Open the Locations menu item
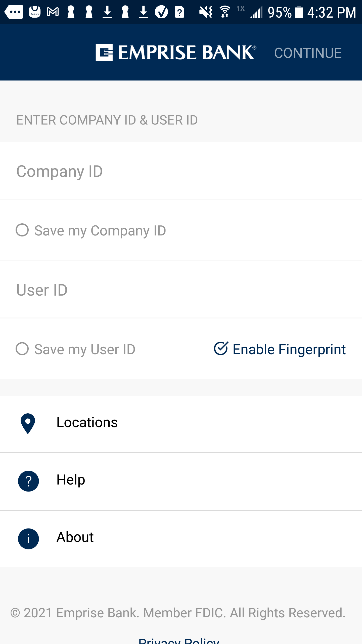This screenshot has height=644, width=362. 181,424
